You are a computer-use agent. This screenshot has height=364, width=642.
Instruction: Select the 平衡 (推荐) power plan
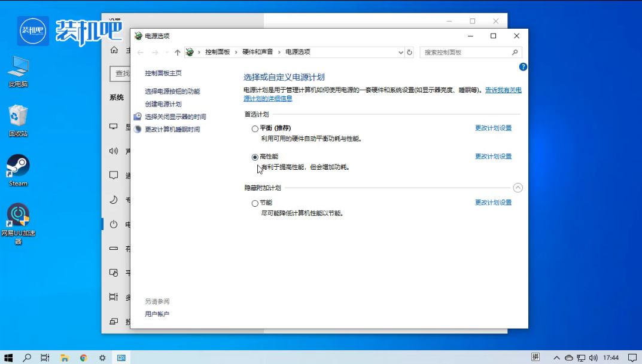tap(255, 128)
